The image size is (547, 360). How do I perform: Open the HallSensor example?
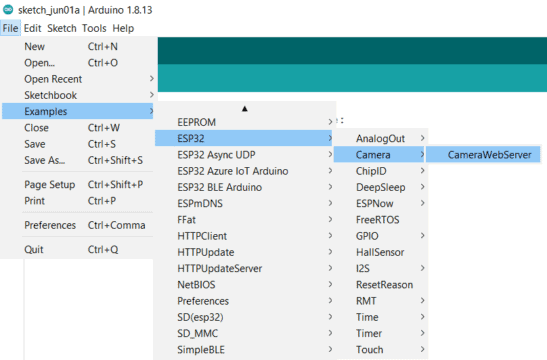[380, 252]
